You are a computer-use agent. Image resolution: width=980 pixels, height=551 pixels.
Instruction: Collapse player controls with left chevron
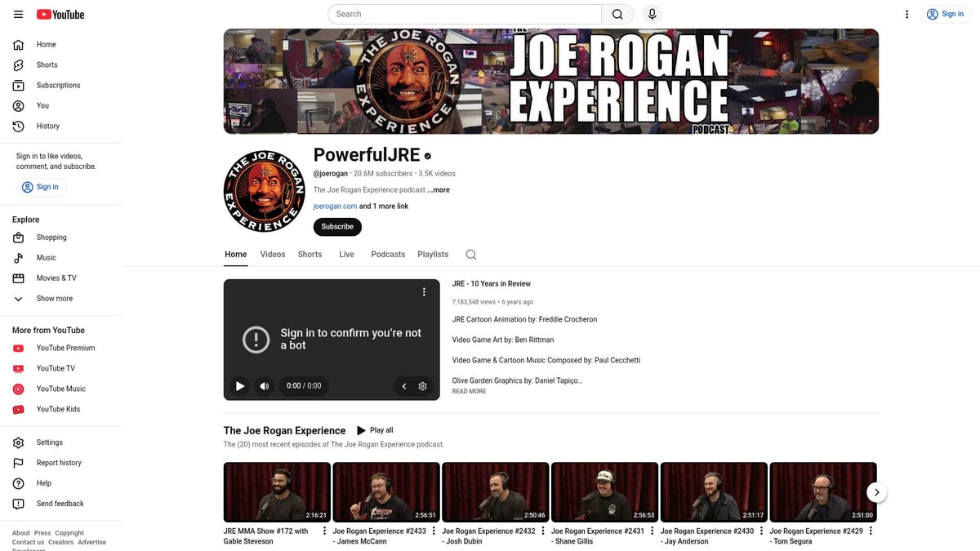click(403, 386)
